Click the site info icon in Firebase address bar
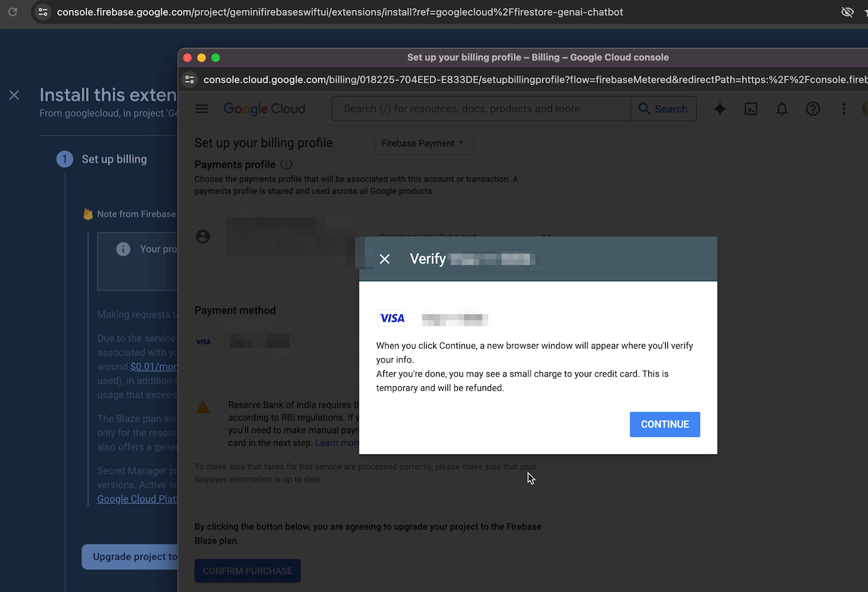 [x=42, y=12]
